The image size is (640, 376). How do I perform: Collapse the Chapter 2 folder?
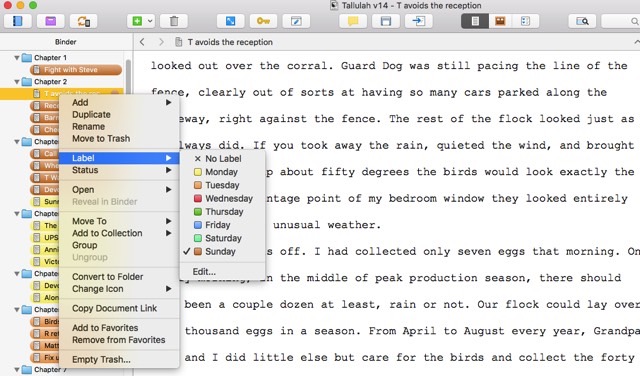coord(17,82)
